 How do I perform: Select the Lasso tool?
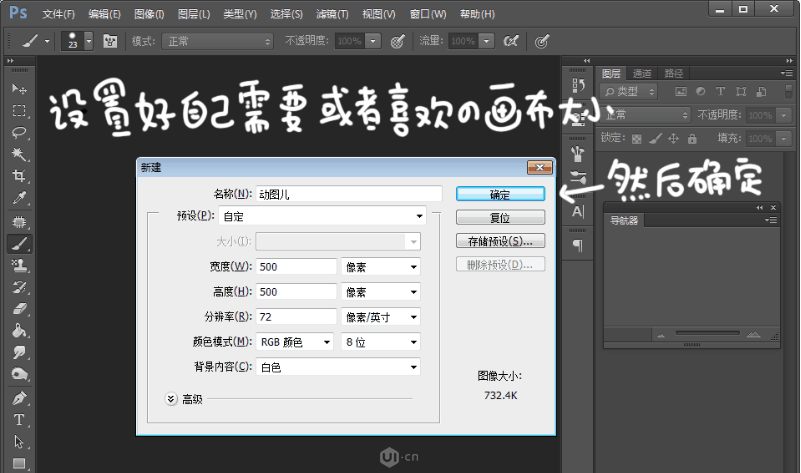[18, 133]
